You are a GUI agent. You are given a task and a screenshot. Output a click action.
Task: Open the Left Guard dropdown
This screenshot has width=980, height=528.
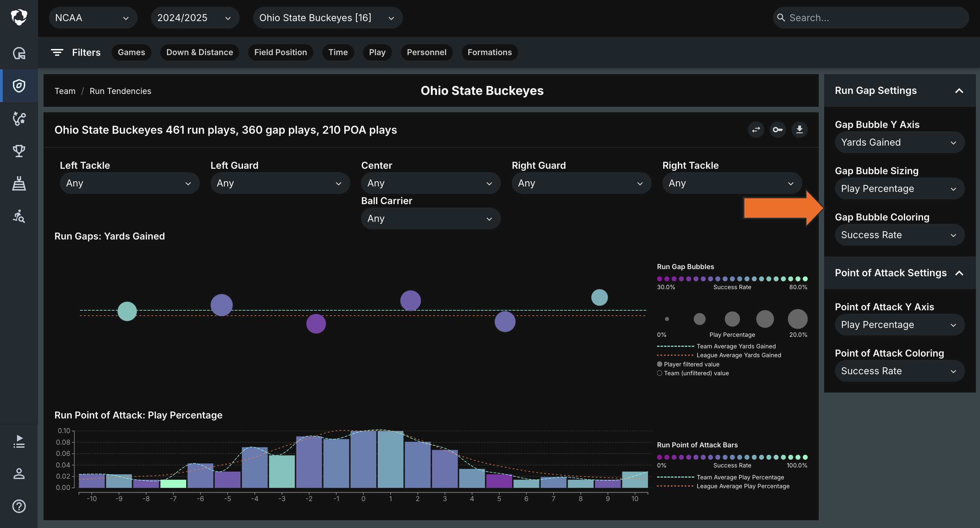(280, 183)
